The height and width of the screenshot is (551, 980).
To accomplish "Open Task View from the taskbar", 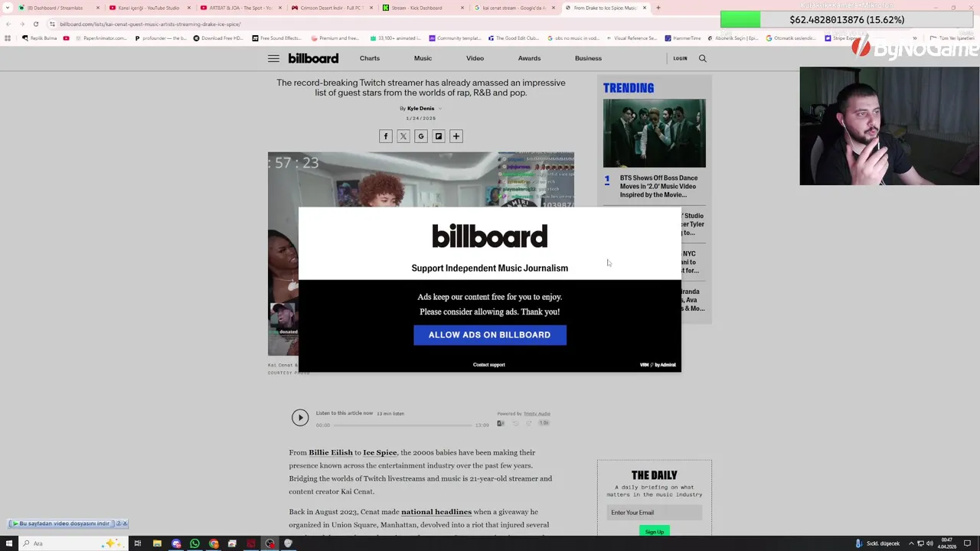I will [138, 543].
